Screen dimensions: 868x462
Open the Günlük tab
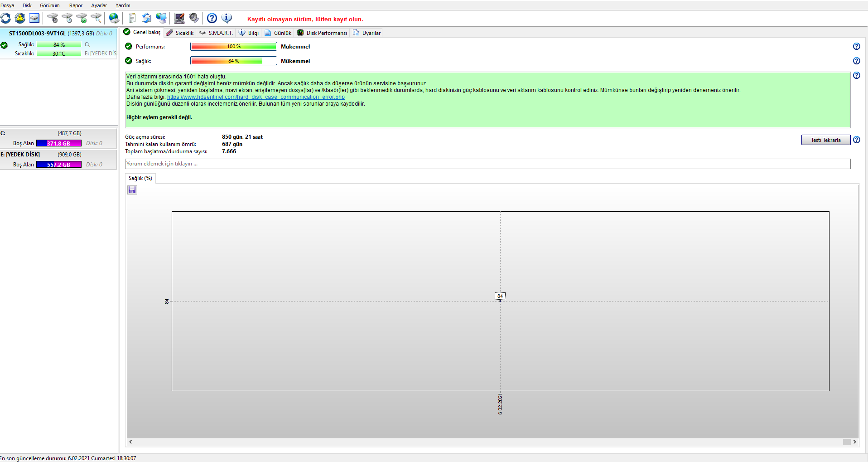click(x=278, y=33)
